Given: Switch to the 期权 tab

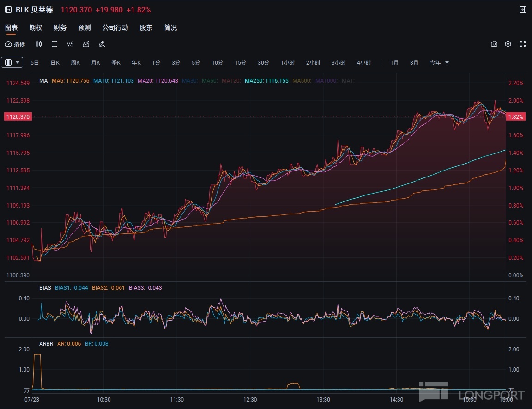Looking at the screenshot, I should click(x=36, y=28).
